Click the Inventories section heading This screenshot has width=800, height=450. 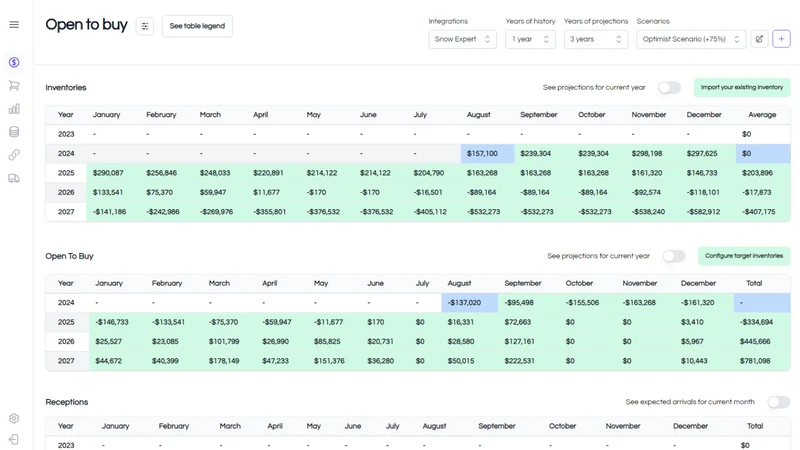point(66,88)
